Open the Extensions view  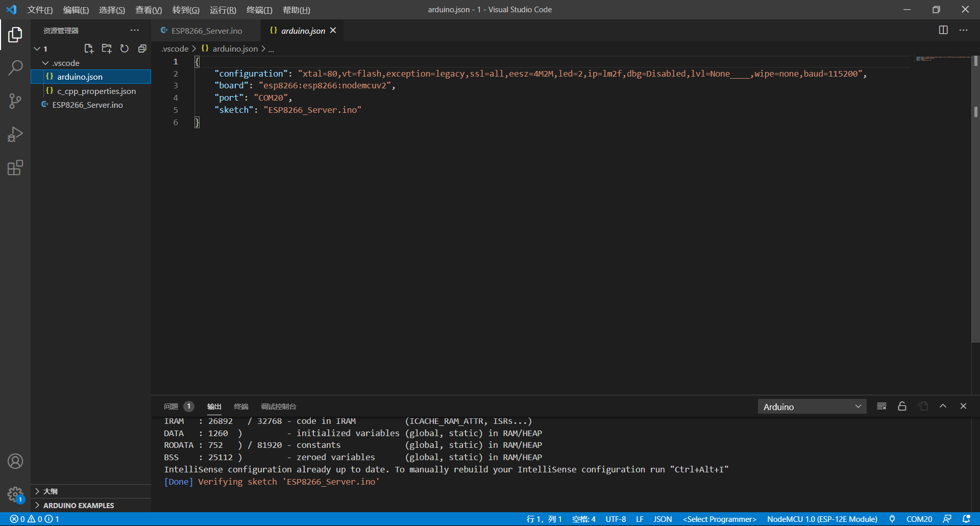pos(15,168)
